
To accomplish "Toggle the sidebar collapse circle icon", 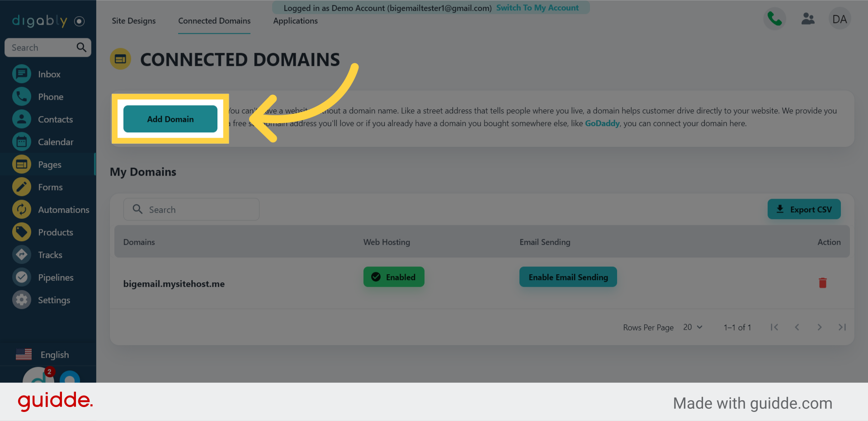I will click(x=80, y=21).
